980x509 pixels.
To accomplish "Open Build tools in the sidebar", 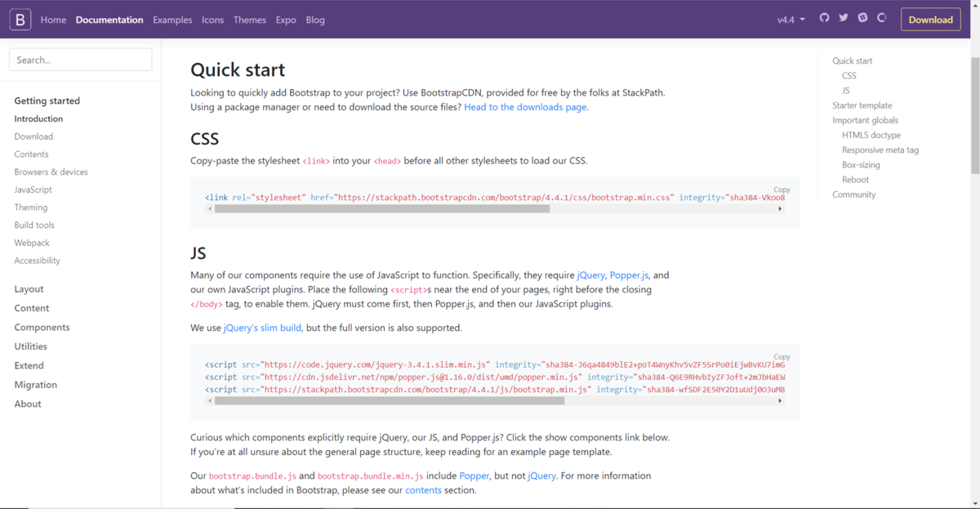I will [34, 225].
